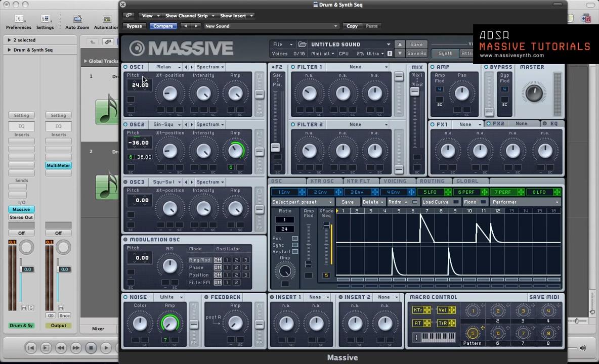Click the Compare button
Viewport: 599px width, 364px height.
click(163, 26)
